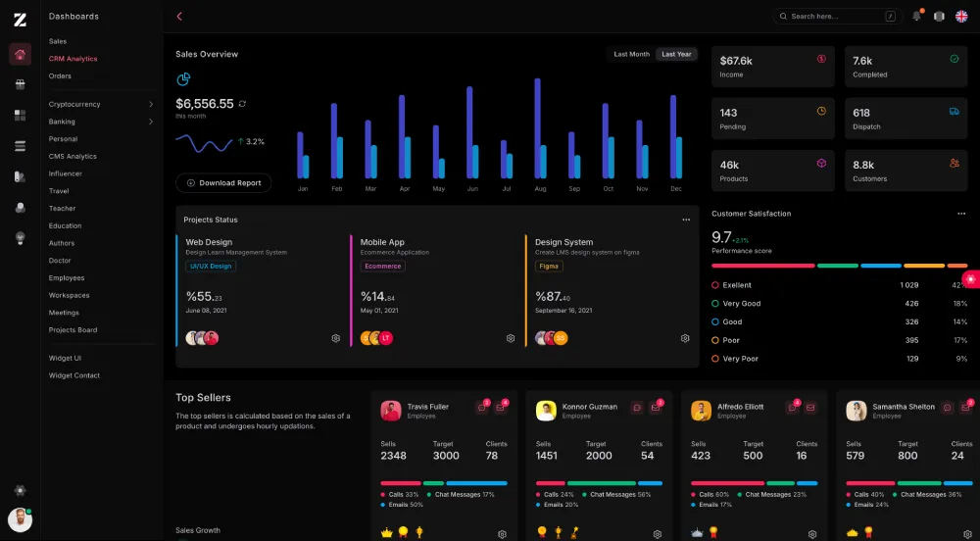Open the gift icon in sidebar rail
Image resolution: width=980 pixels, height=541 pixels.
pyautogui.click(x=20, y=84)
